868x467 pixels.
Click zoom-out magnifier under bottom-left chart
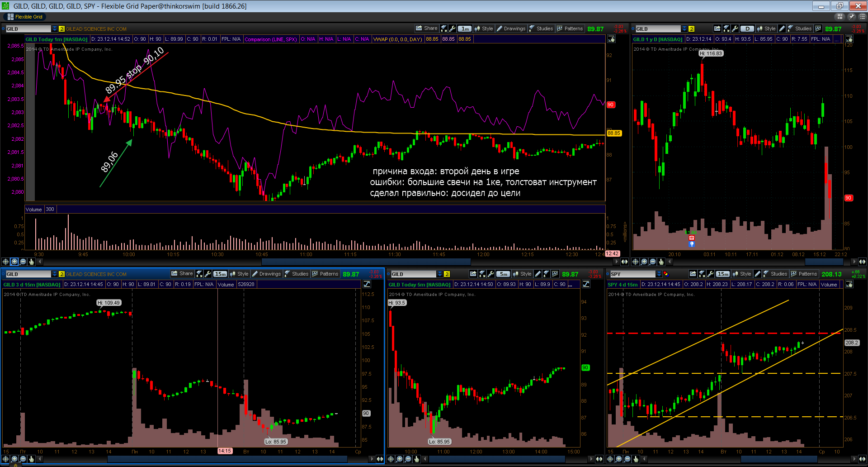click(x=23, y=459)
